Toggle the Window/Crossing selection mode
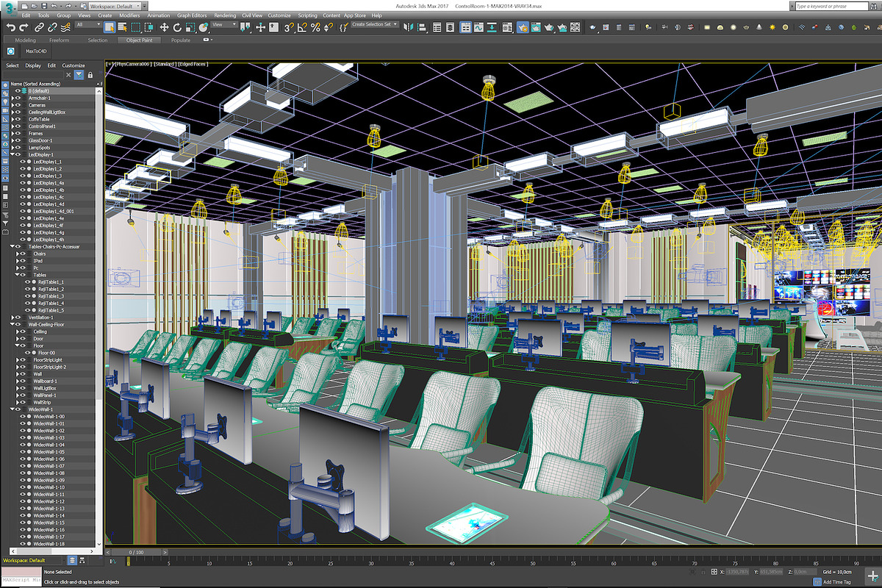Screen dimensions: 882x588 149,26
